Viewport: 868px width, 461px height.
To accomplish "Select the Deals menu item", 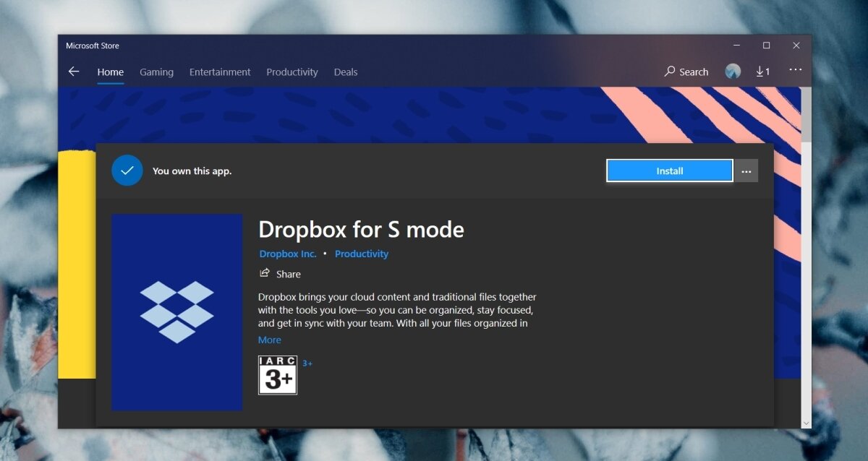I will click(x=345, y=72).
